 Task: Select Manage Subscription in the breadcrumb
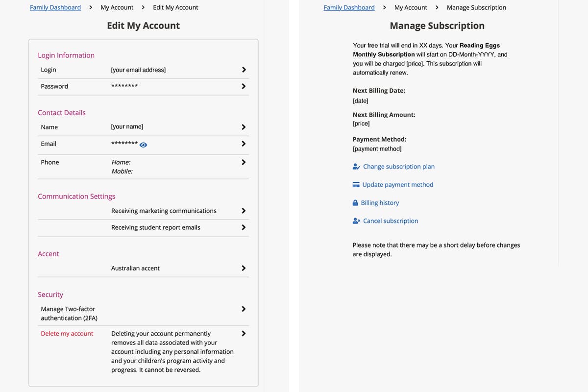tap(476, 7)
